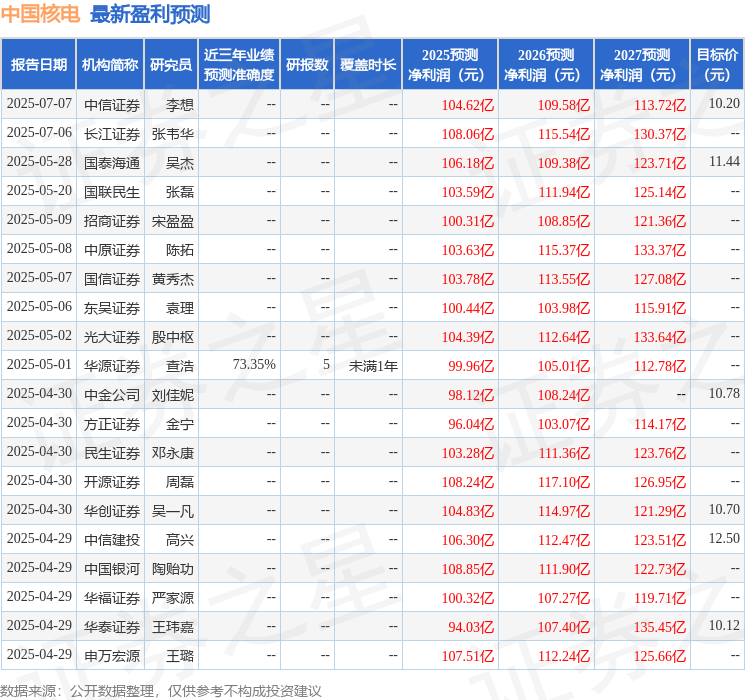Click researcher name 王璐
This screenshot has height=700, width=745.
[x=180, y=656]
